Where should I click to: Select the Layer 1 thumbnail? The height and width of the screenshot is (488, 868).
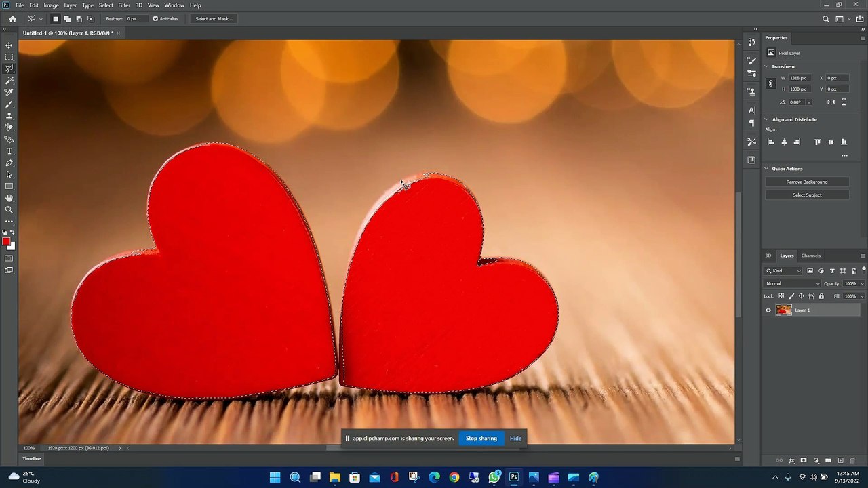(784, 310)
